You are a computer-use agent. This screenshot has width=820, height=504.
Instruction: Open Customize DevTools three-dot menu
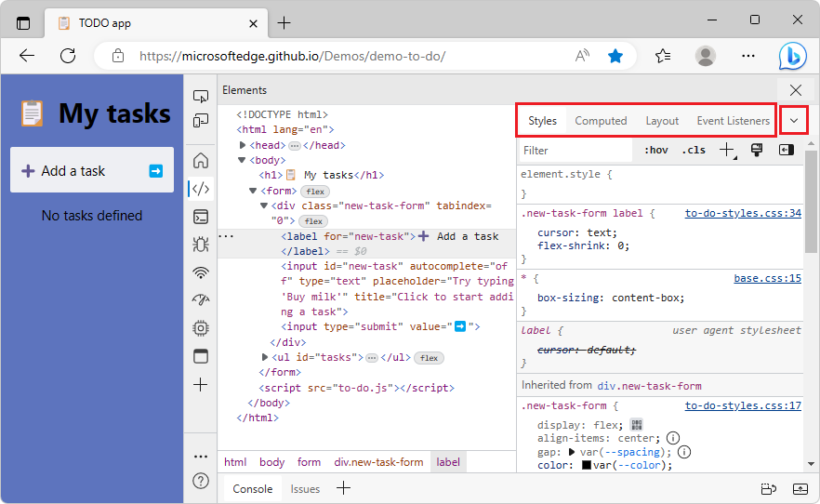click(x=201, y=457)
